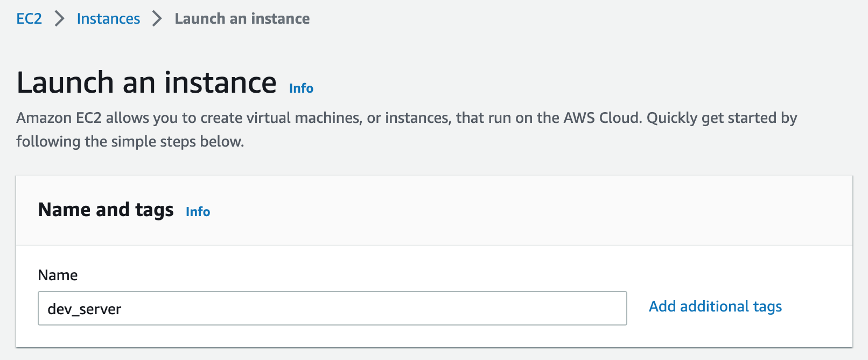Click the 'following the simple steps below' text
This screenshot has height=360, width=868.
pyautogui.click(x=130, y=142)
